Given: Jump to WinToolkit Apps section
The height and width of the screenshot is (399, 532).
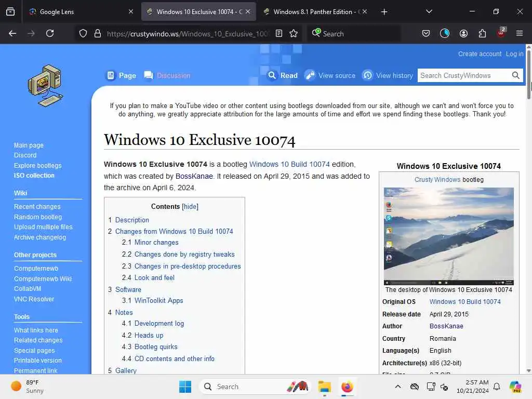Looking at the screenshot, I should tap(158, 300).
